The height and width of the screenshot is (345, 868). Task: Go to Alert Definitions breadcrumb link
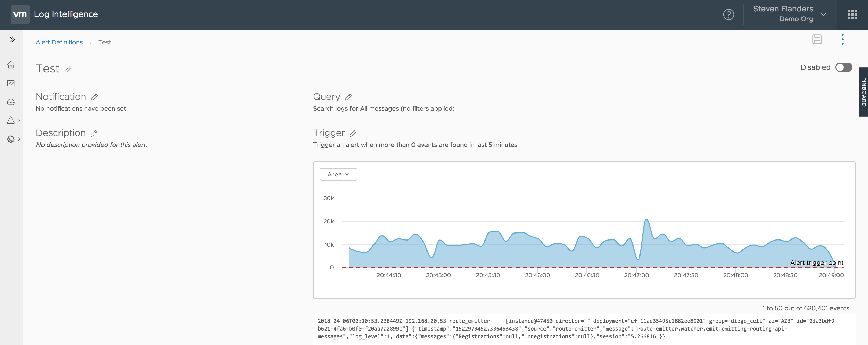59,42
